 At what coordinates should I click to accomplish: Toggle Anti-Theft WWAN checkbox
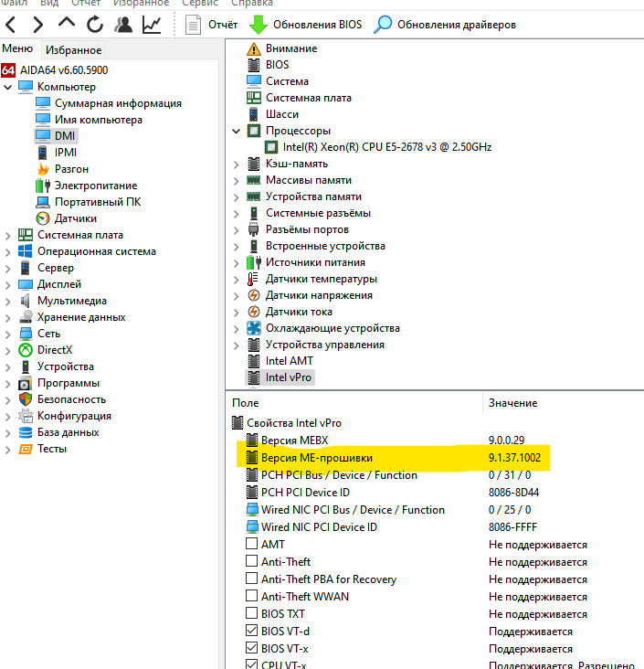[251, 596]
